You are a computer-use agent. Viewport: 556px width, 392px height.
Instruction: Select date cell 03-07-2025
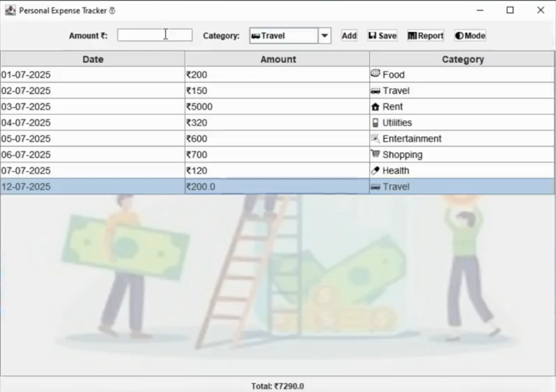(x=93, y=107)
